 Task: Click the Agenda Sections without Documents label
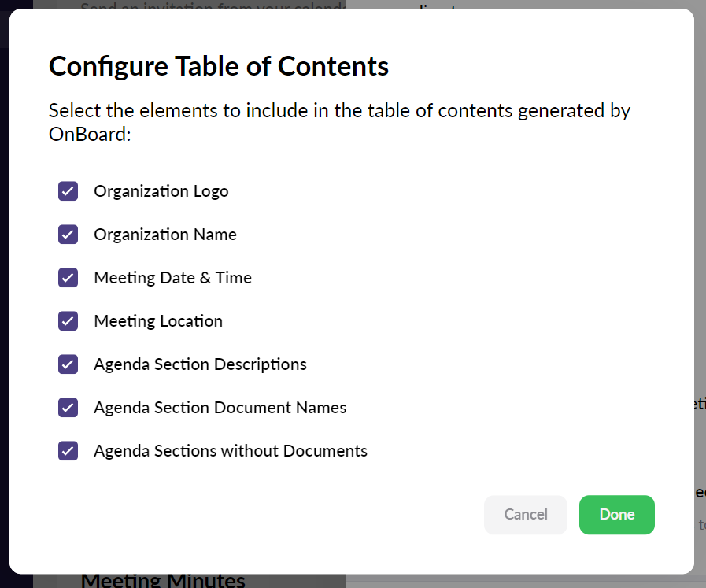tap(231, 450)
